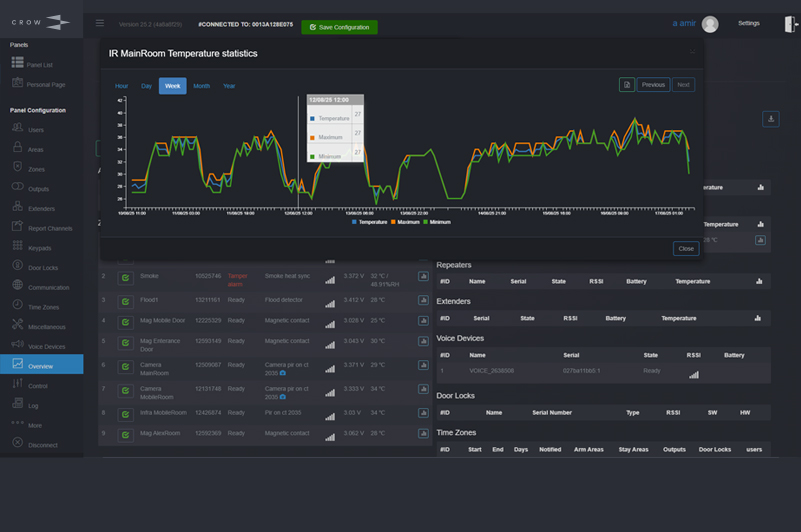Expand the More sidebar item
Viewport: 801px width, 532px height.
[x=35, y=425]
